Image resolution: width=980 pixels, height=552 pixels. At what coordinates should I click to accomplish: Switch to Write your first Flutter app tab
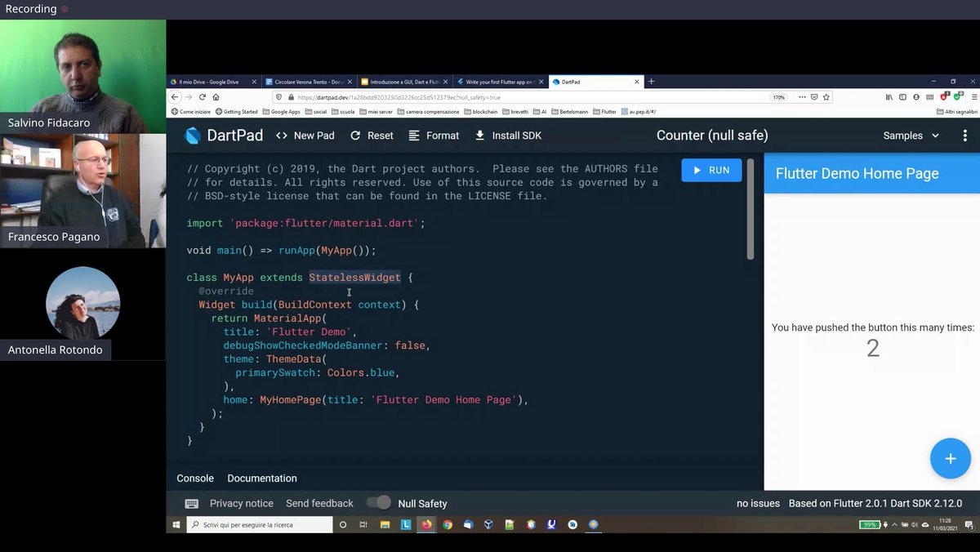pos(500,82)
